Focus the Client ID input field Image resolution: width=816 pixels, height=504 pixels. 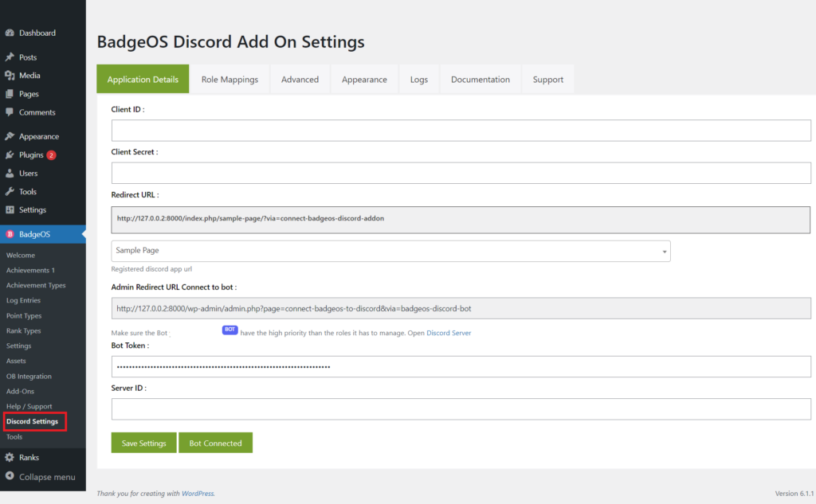pos(461,131)
